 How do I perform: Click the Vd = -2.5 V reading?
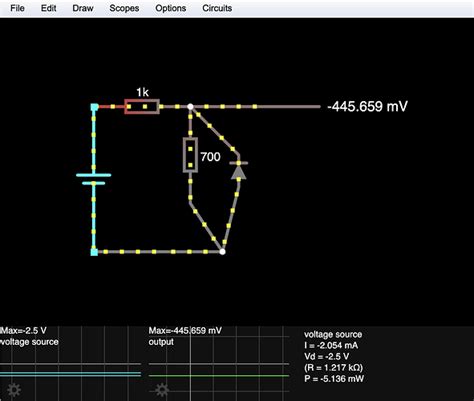[x=326, y=357]
